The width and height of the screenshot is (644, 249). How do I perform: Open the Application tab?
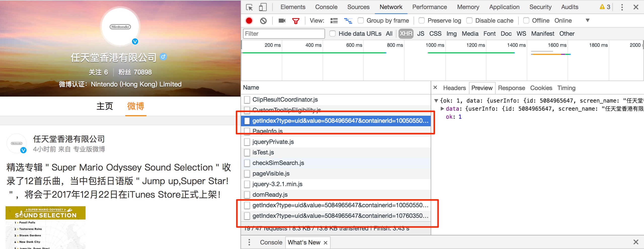tap(504, 7)
